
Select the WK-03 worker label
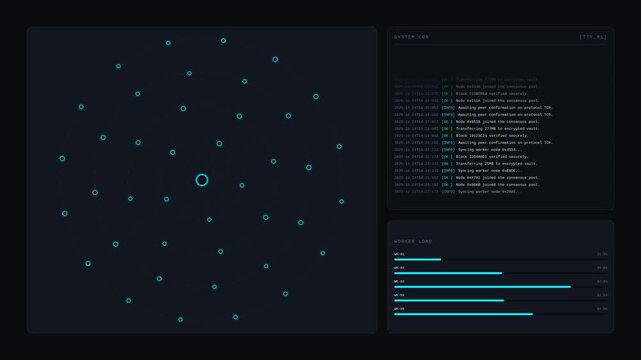click(399, 282)
